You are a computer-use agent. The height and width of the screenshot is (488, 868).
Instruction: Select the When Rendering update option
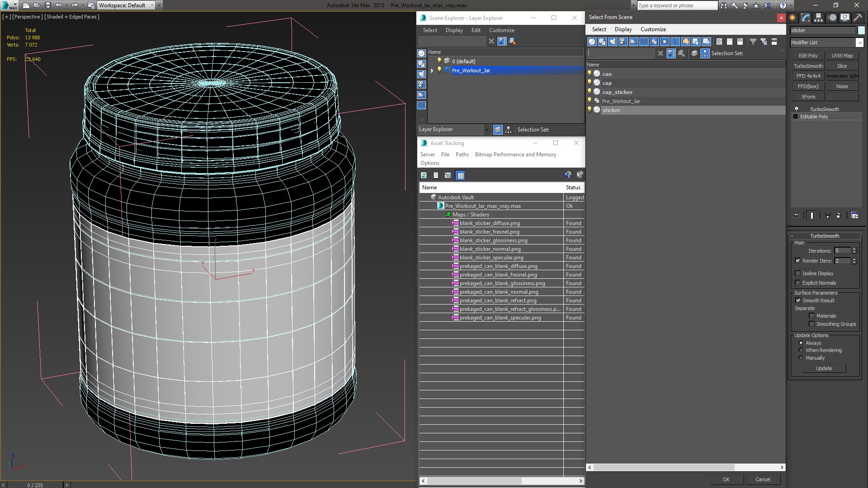point(801,350)
